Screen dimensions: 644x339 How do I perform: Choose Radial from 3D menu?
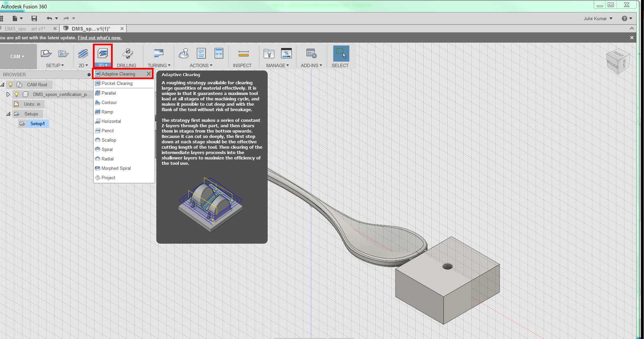click(x=124, y=159)
